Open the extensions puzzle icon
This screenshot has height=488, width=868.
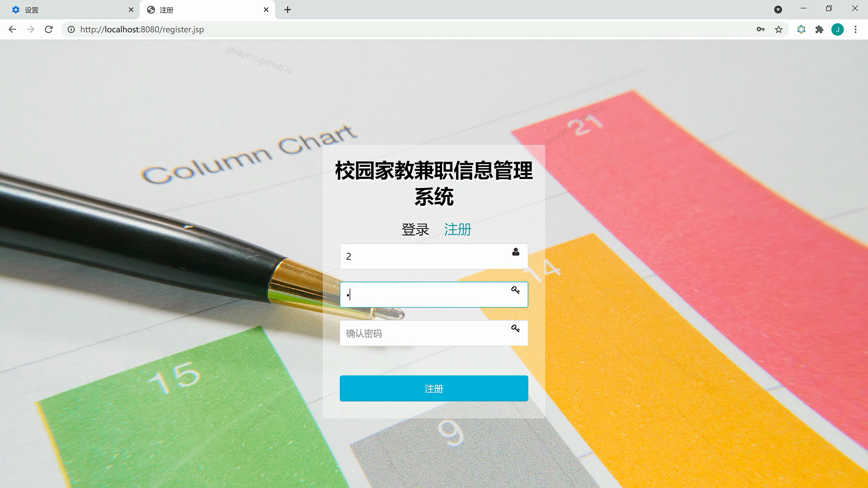click(x=819, y=29)
